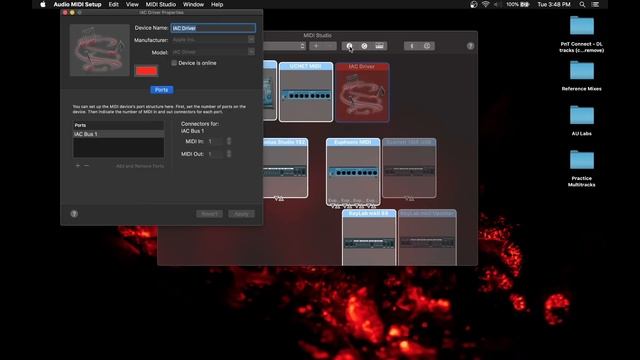The image size is (640, 360).
Task: Click the MIDI In value field
Action: click(x=216, y=141)
